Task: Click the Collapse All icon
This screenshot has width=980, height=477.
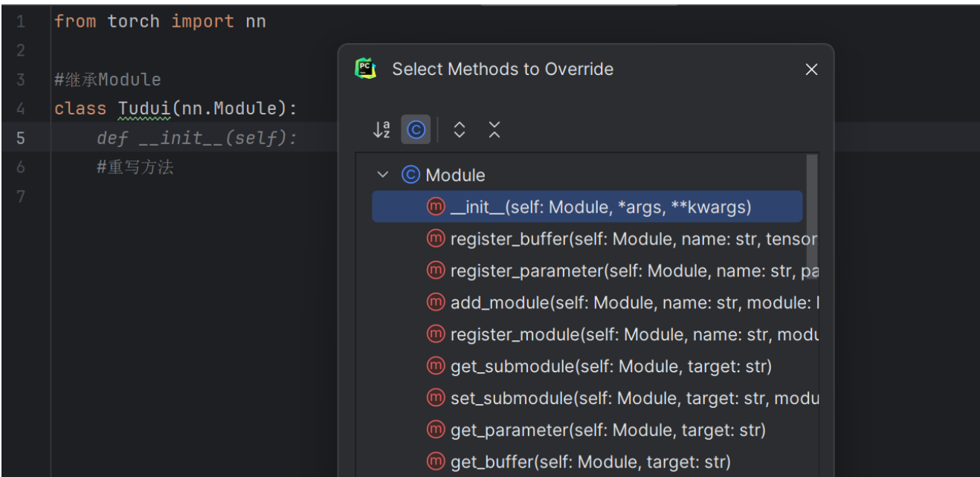Action: 494,130
